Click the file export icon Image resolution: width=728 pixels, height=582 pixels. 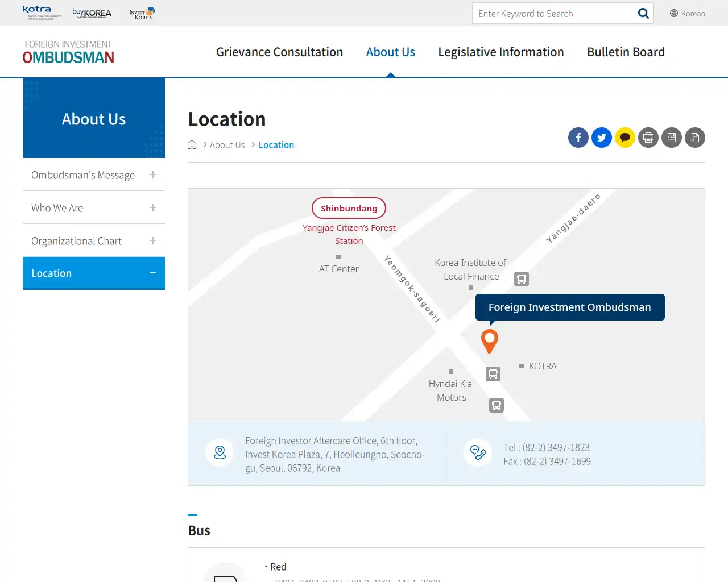tap(694, 138)
